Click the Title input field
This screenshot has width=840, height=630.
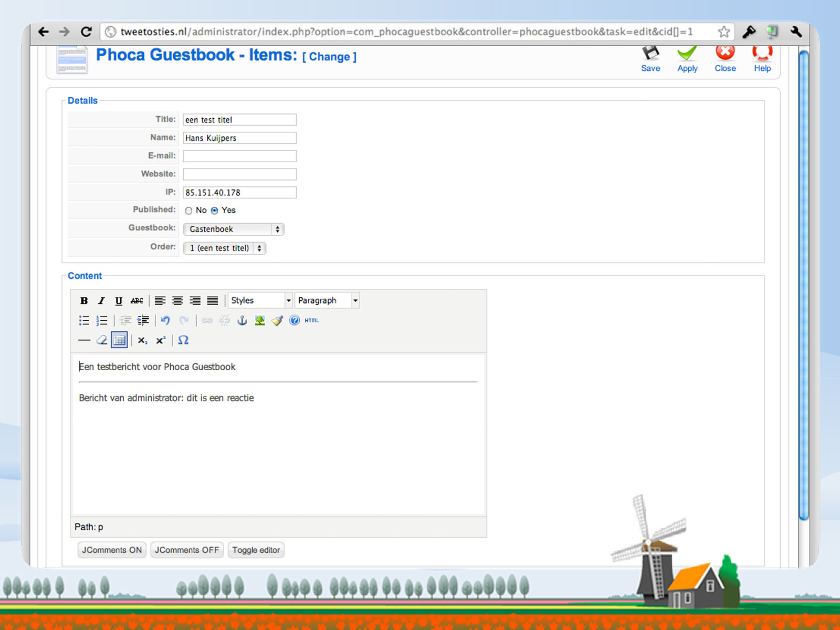point(239,120)
